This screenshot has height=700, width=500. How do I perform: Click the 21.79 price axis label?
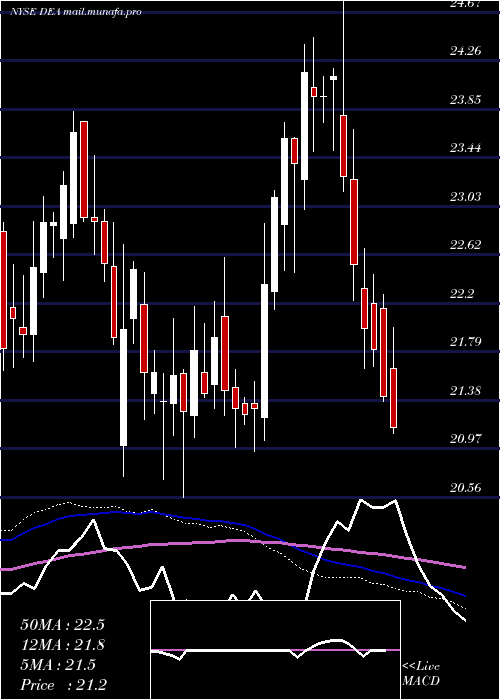465,342
